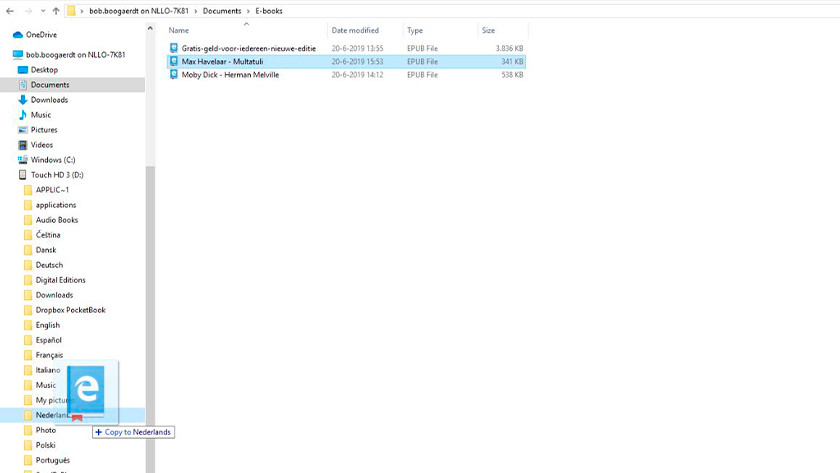Sort files by Name column header
The image size is (840, 473).
(x=180, y=31)
